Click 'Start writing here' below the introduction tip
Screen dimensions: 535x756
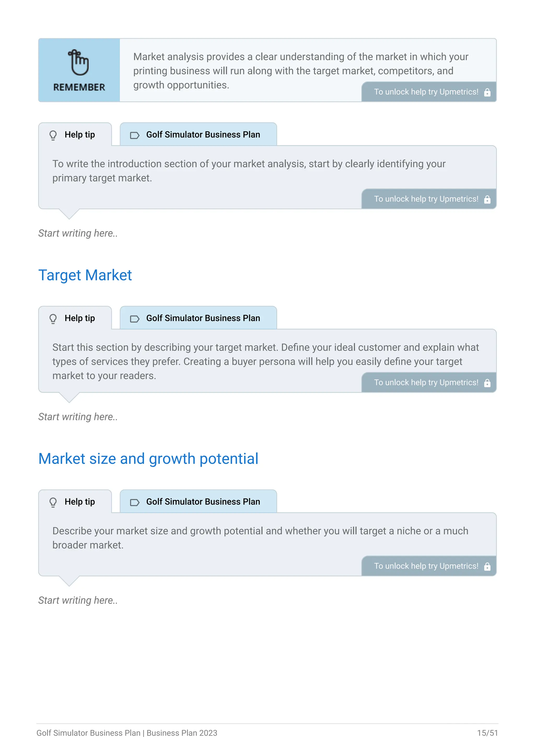tap(78, 233)
